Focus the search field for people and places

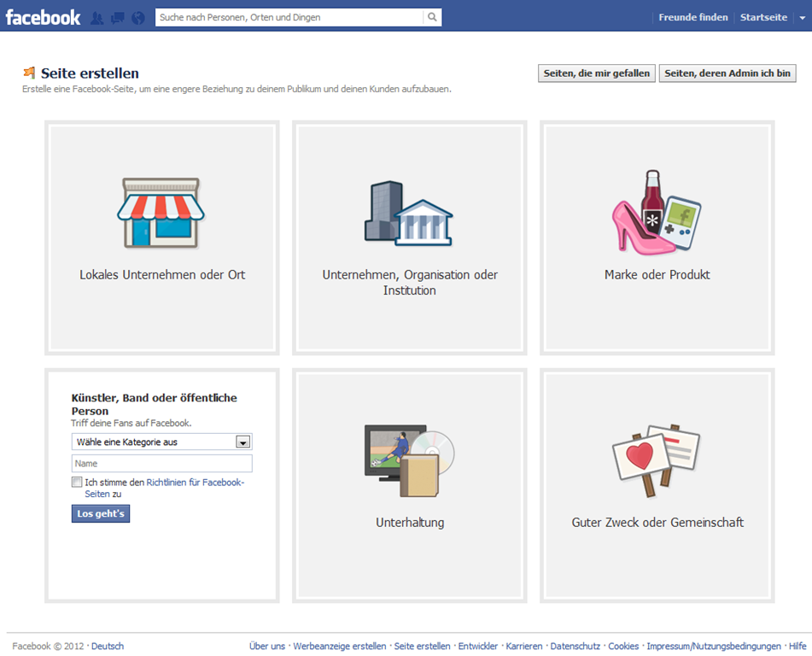click(289, 17)
